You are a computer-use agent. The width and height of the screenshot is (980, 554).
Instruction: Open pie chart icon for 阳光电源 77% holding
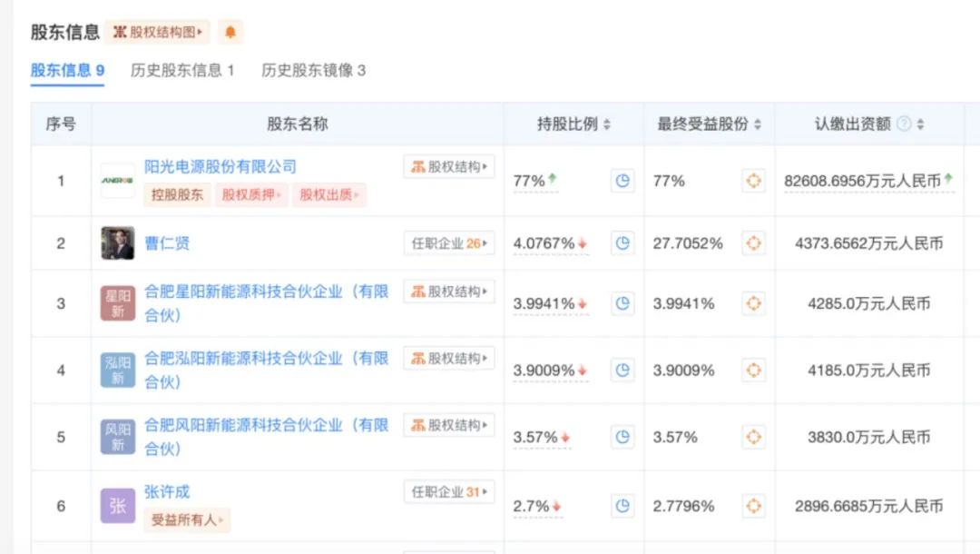[x=622, y=181]
